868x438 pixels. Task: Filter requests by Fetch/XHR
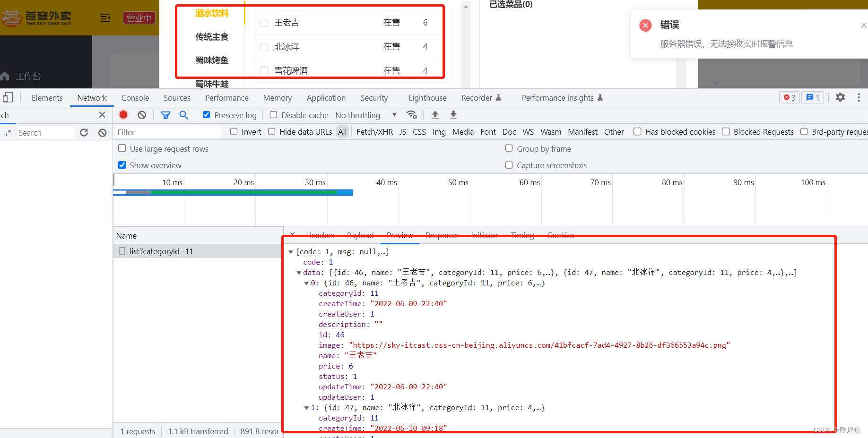pyautogui.click(x=374, y=132)
